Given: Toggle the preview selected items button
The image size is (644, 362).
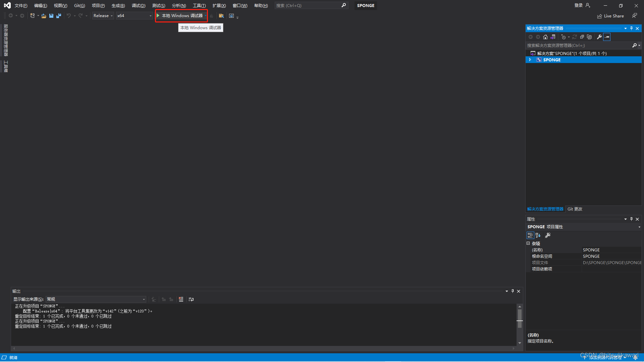Looking at the screenshot, I should pyautogui.click(x=607, y=37).
